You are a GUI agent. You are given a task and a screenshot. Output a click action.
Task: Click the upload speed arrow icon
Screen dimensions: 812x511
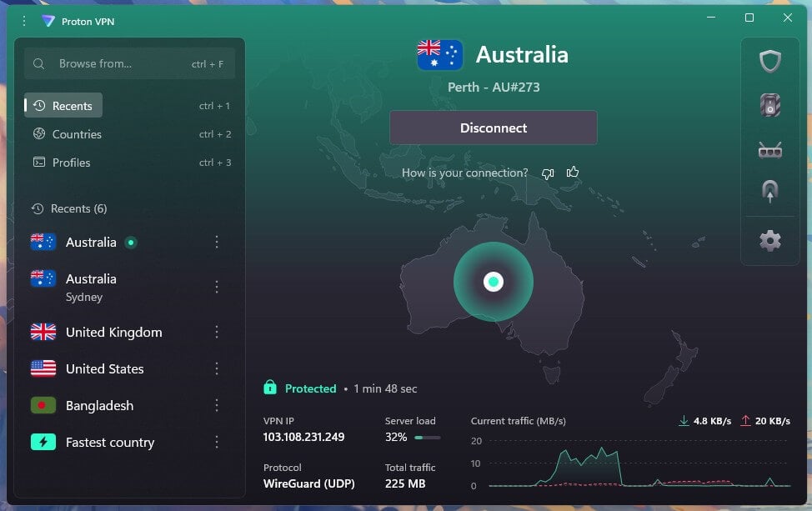tap(745, 421)
